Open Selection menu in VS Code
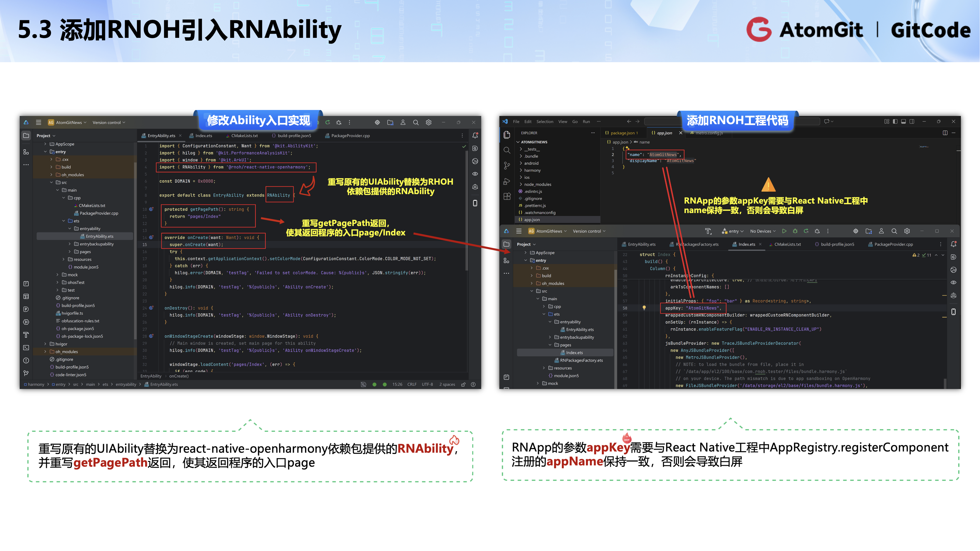The width and height of the screenshot is (980, 551). (x=545, y=121)
